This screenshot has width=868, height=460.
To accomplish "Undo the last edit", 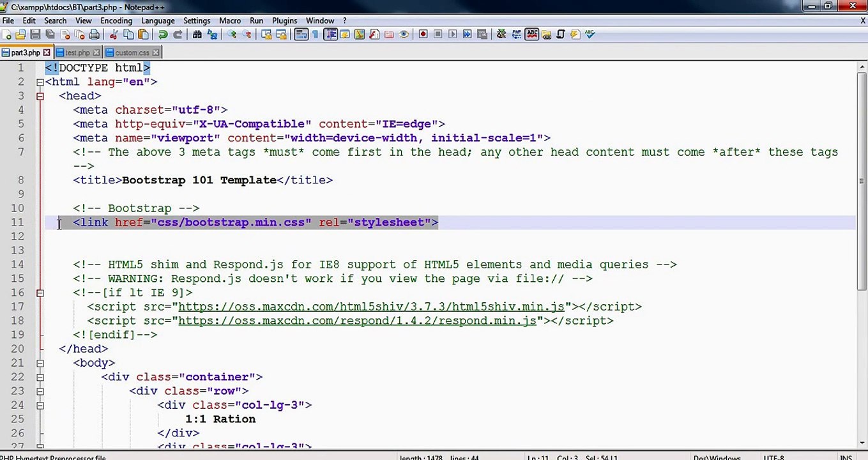I will pos(163,34).
